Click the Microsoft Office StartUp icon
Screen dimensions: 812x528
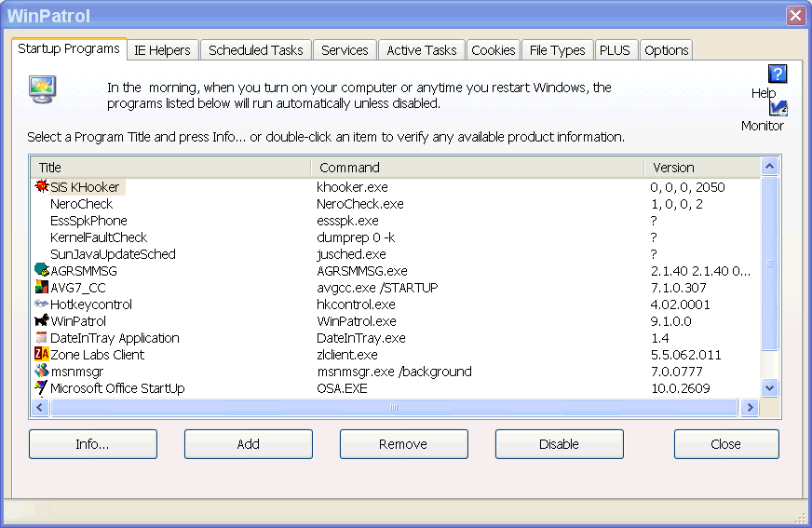pos(41,387)
